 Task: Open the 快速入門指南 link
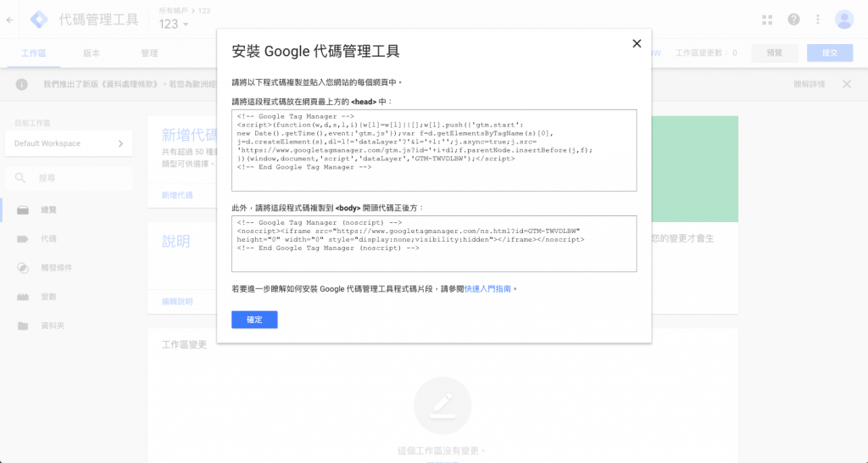[x=487, y=289]
